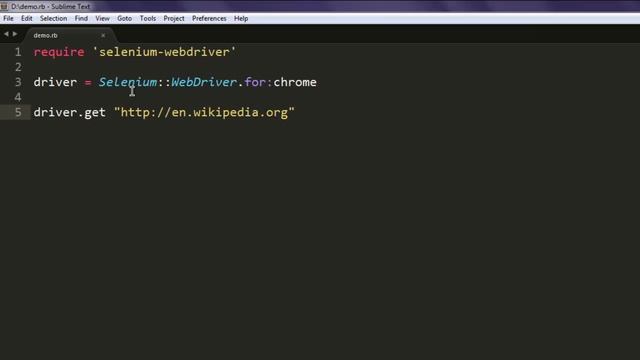Image resolution: width=640 pixels, height=360 pixels.
Task: Click the Sublime Text title bar icon
Action: [x=4, y=7]
